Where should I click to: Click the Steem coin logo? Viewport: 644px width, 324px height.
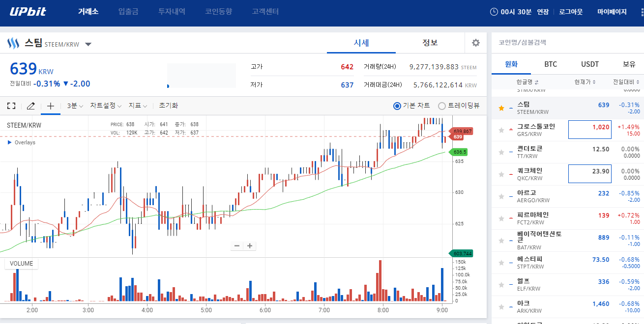13,43
